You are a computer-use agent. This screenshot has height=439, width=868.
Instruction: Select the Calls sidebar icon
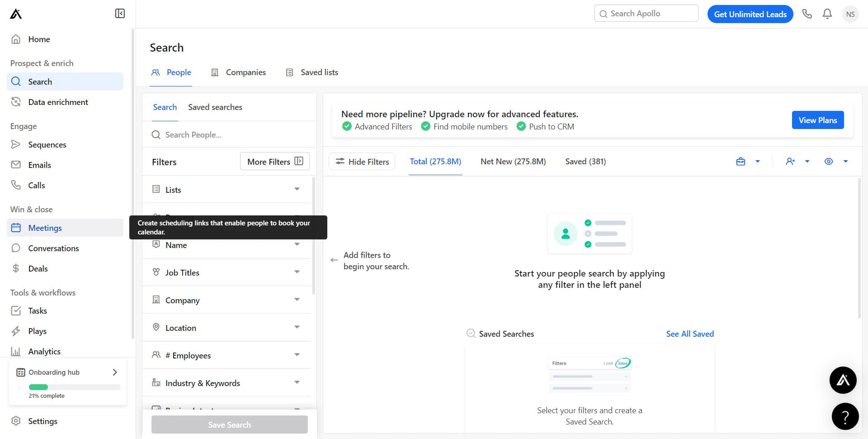pos(16,185)
